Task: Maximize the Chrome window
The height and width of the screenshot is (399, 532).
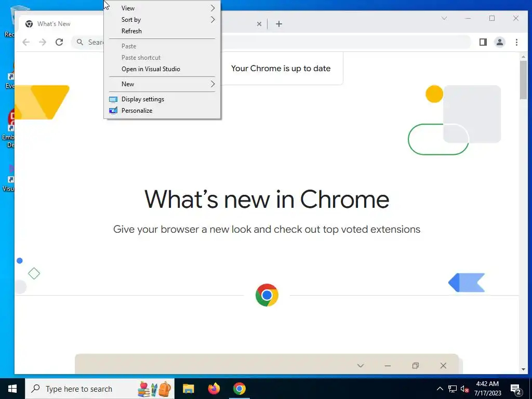Action: (492, 18)
